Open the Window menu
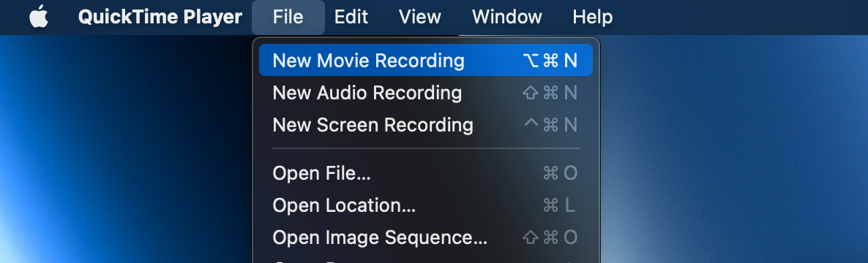 pos(506,17)
